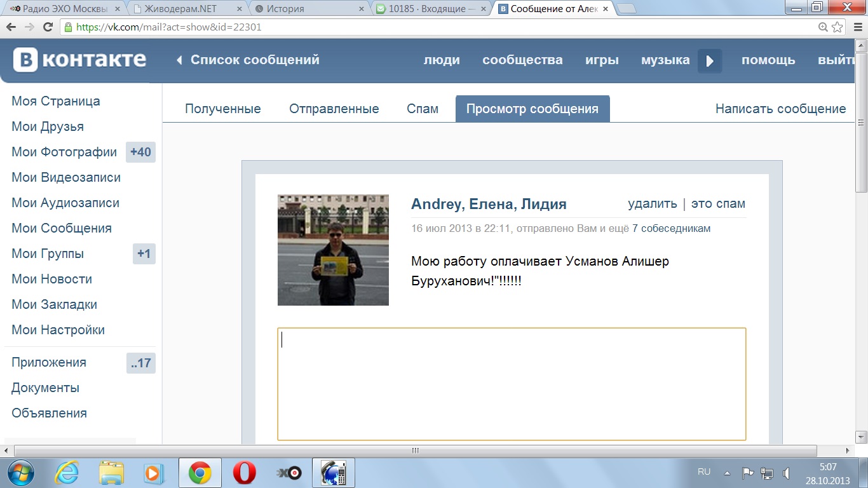
Task: Open the phone app taskbar icon
Action: (x=333, y=473)
